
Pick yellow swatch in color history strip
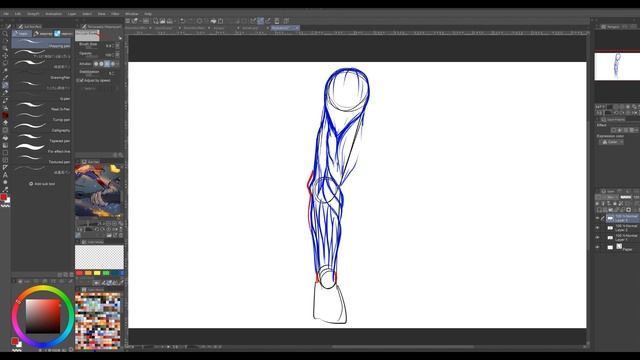click(x=97, y=273)
